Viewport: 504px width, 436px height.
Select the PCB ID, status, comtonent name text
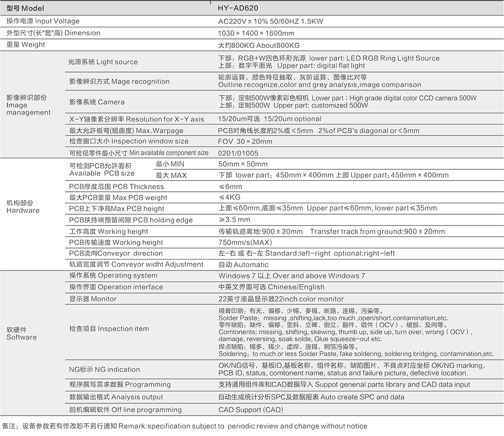click(x=343, y=373)
